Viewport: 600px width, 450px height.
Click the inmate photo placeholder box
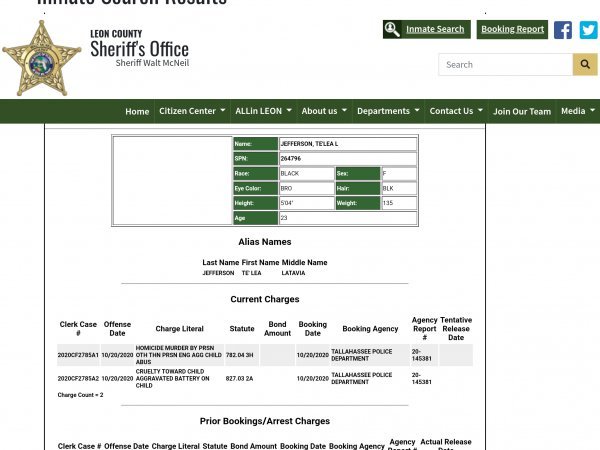171,181
